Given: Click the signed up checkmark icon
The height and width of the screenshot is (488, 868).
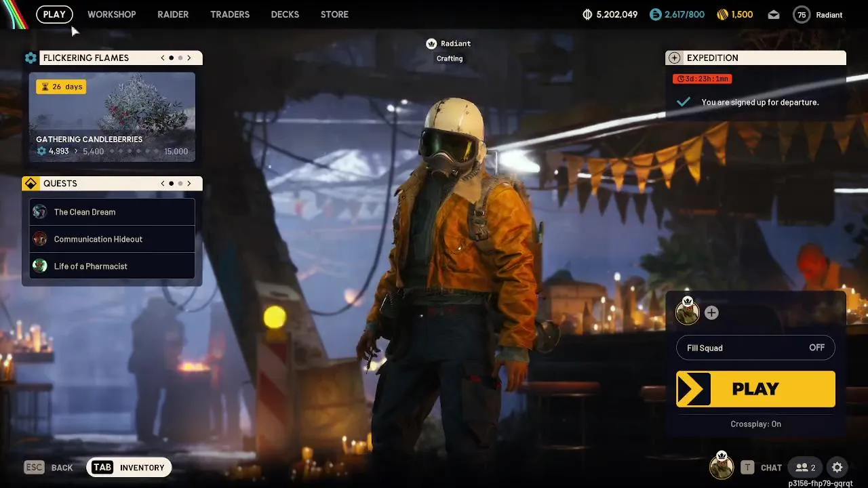Looking at the screenshot, I should pos(684,102).
